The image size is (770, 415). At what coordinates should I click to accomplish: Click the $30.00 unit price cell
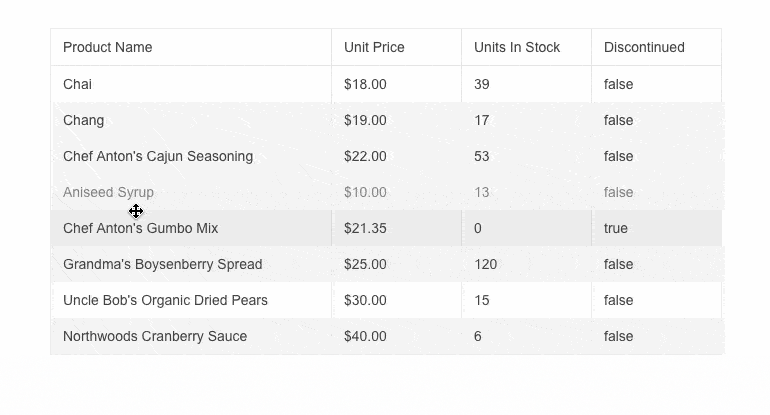point(365,300)
